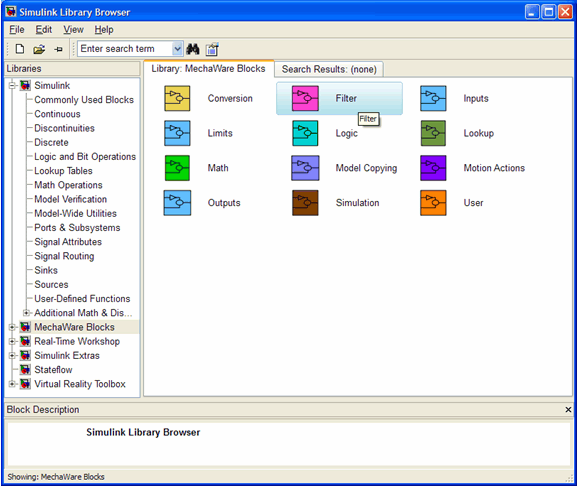Viewport: 578px width, 487px height.
Task: Click the Motion Actions label
Action: click(494, 168)
